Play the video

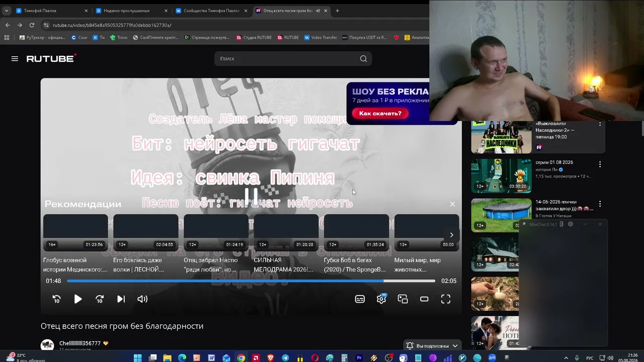[x=78, y=299]
